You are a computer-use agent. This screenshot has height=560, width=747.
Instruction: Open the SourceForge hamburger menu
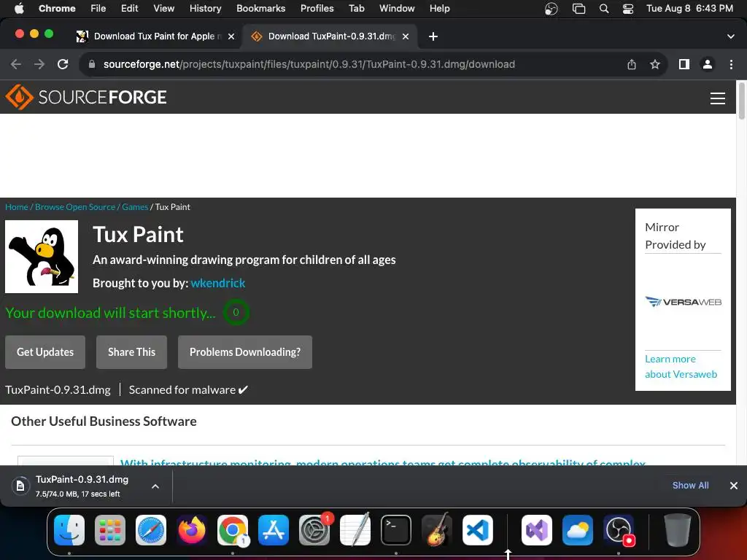(x=718, y=98)
